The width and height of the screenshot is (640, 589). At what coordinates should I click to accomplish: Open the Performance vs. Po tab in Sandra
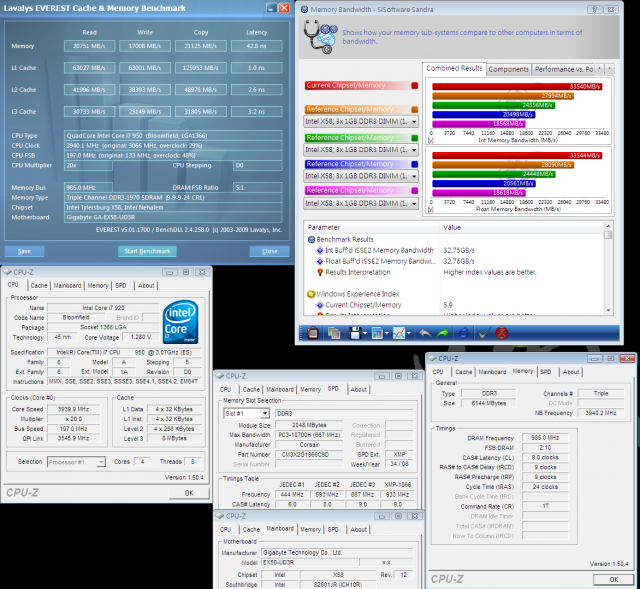click(563, 69)
